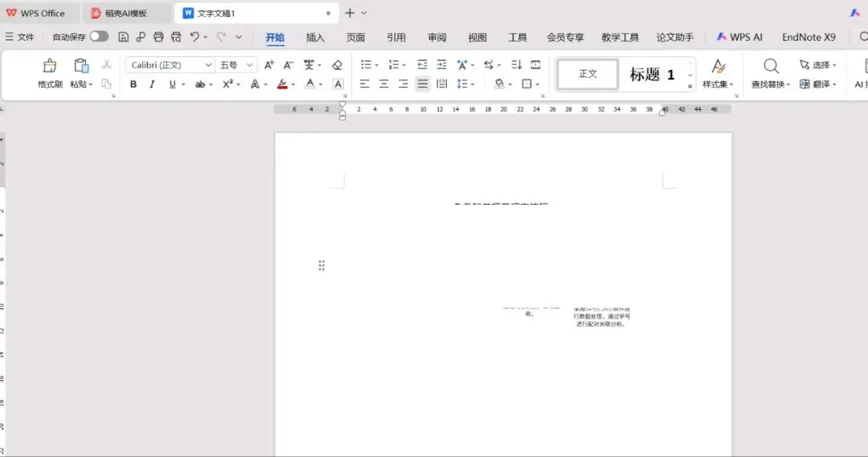Click the text highlight color button
Viewport: 868px width, 457px height.
coord(282,84)
